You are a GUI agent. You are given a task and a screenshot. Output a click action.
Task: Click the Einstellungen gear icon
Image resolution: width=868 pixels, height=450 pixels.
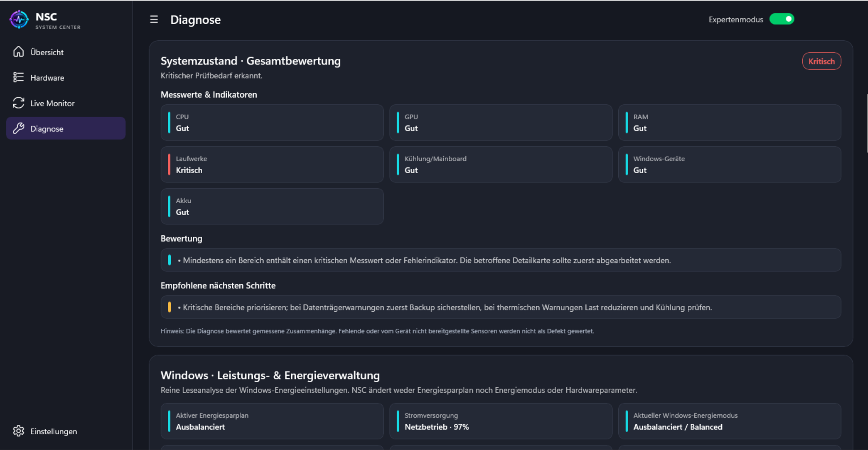pos(18,431)
